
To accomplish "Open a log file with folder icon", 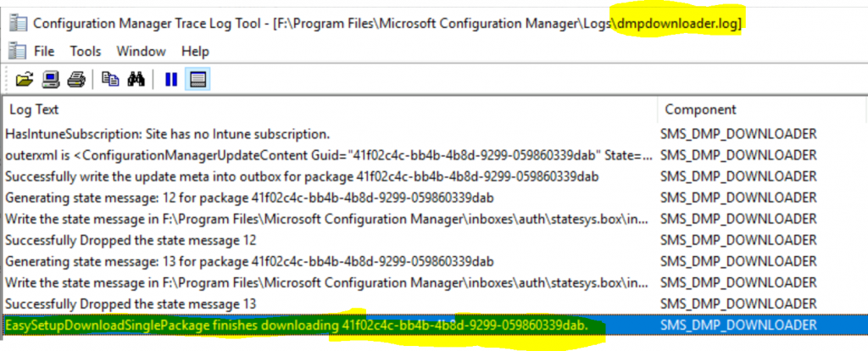I will click(x=25, y=80).
